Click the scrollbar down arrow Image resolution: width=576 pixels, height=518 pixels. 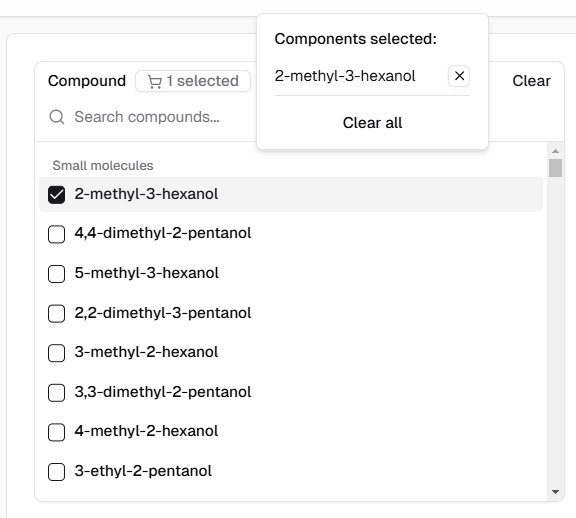[555, 492]
